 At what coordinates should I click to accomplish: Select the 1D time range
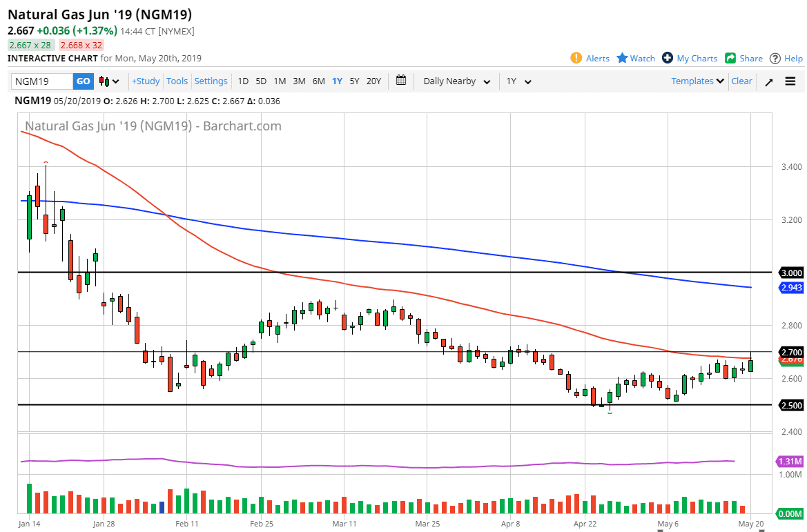click(243, 81)
